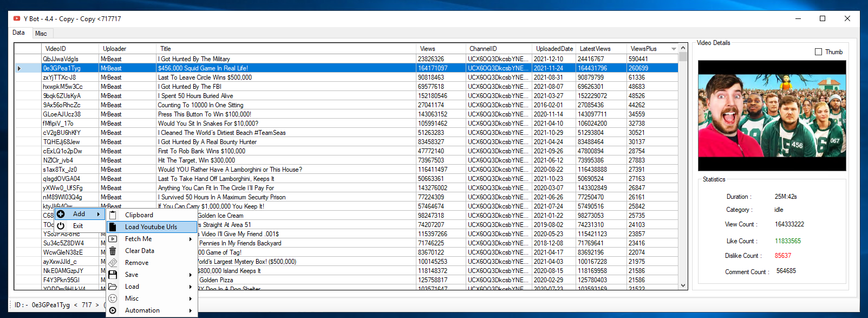
Task: Click the Clear Data trash can icon
Action: tap(113, 251)
